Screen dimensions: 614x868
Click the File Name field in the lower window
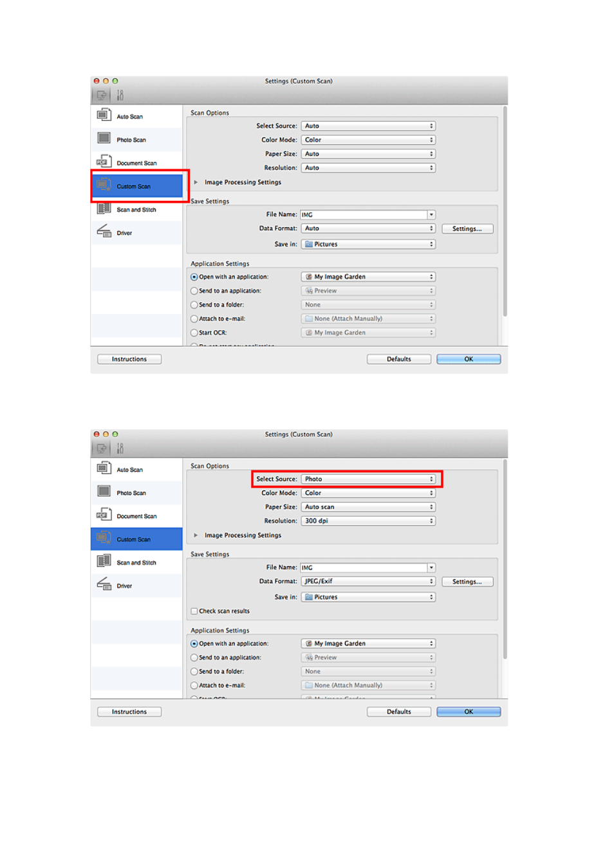point(364,568)
